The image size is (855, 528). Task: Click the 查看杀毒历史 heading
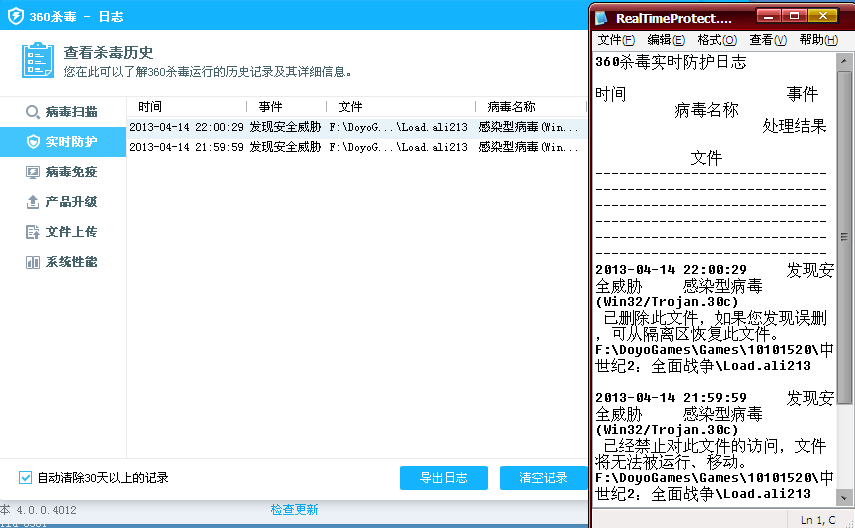(108, 52)
